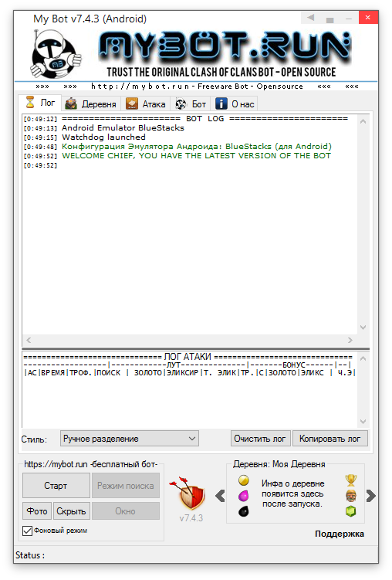This screenshot has height=580, width=392.
Task: Click the black dark elixir icon
Action: tap(244, 511)
